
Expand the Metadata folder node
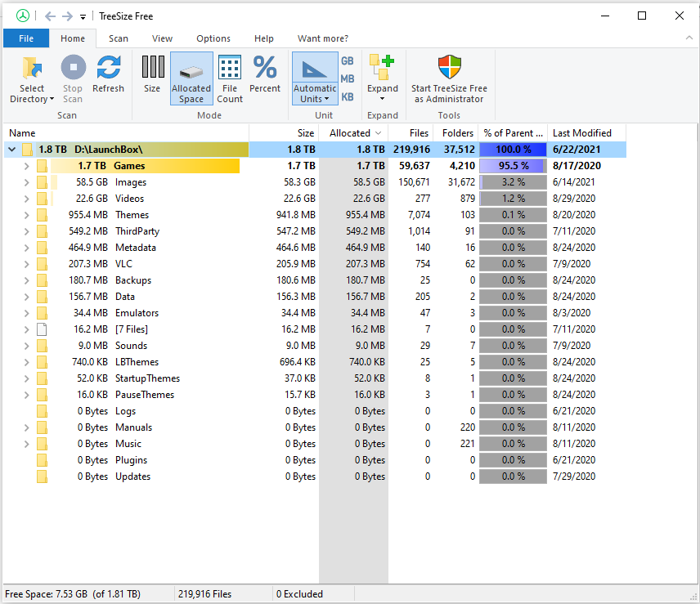pos(26,248)
